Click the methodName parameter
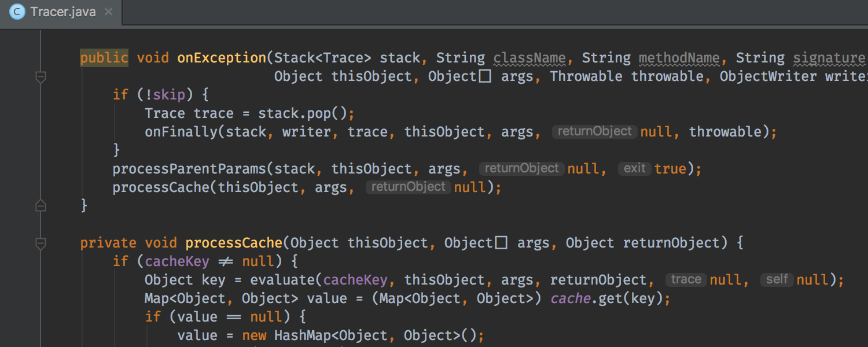 (x=679, y=58)
